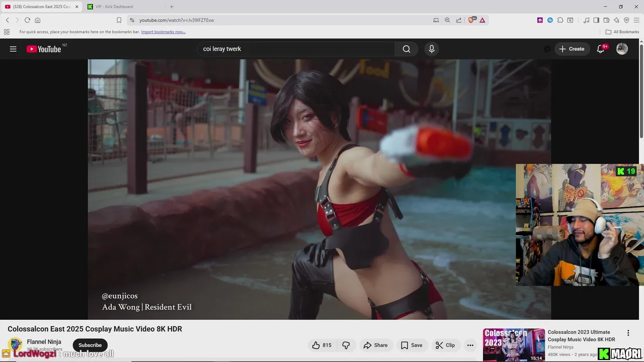Dislike the video with thumbs down
The height and width of the screenshot is (362, 644).
346,345
